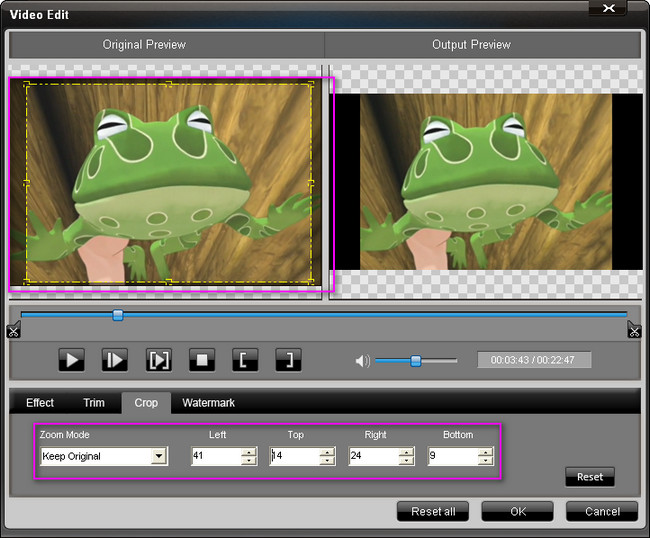Increase the Left crop value

coord(249,452)
